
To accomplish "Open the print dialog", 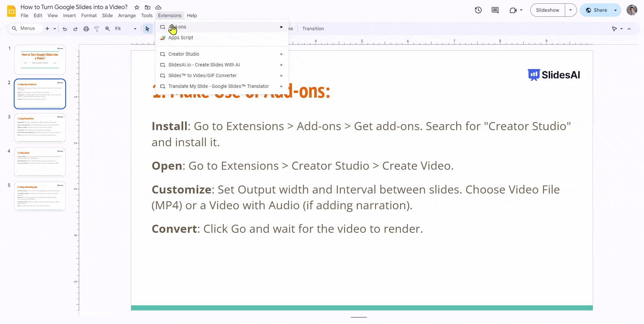I will click(86, 29).
